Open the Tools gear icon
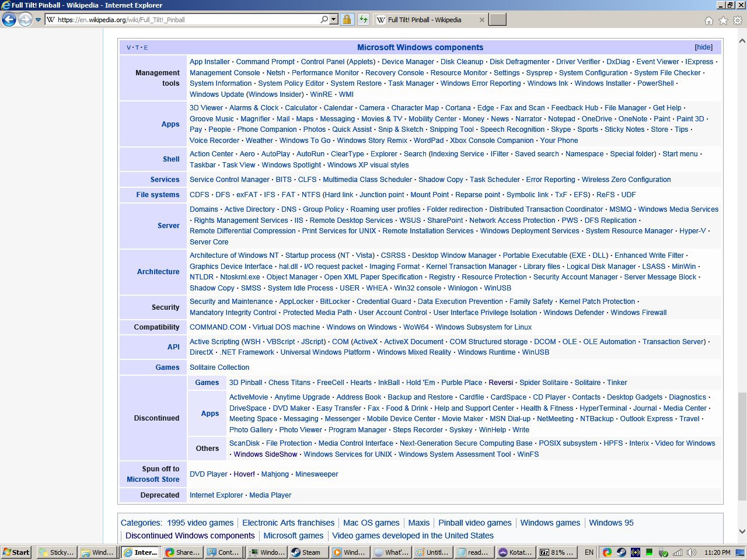This screenshot has height=560, width=747. click(x=738, y=20)
